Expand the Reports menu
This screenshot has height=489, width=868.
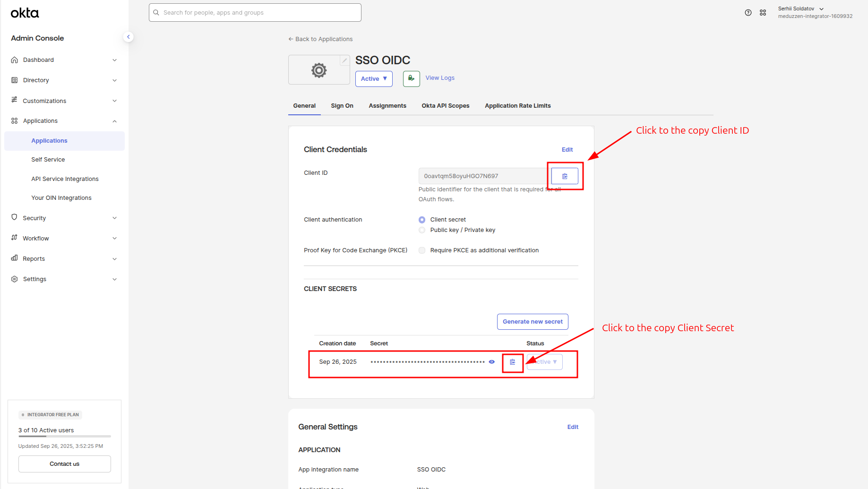(x=114, y=259)
